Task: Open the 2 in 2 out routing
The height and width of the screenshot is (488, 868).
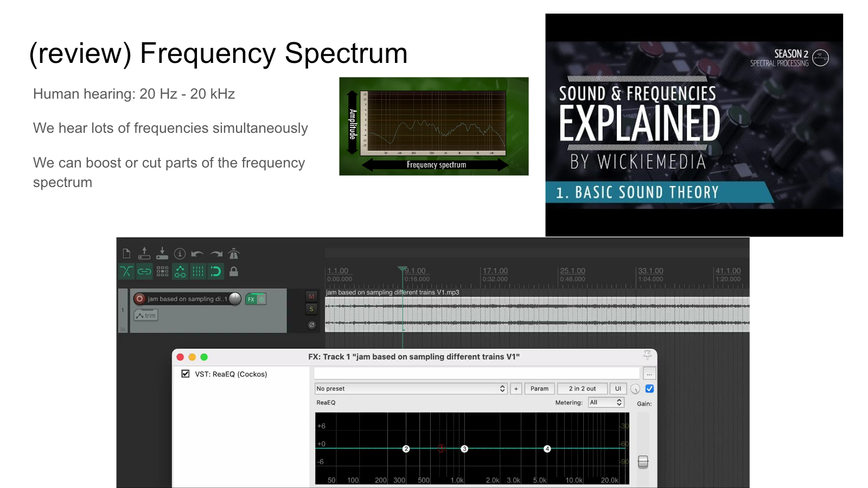Action: click(x=582, y=389)
